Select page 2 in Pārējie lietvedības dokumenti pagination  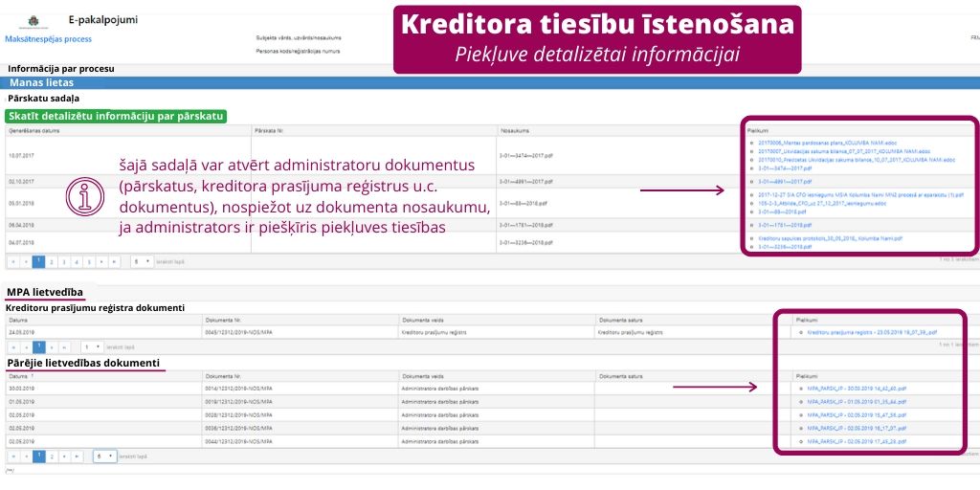(53, 457)
